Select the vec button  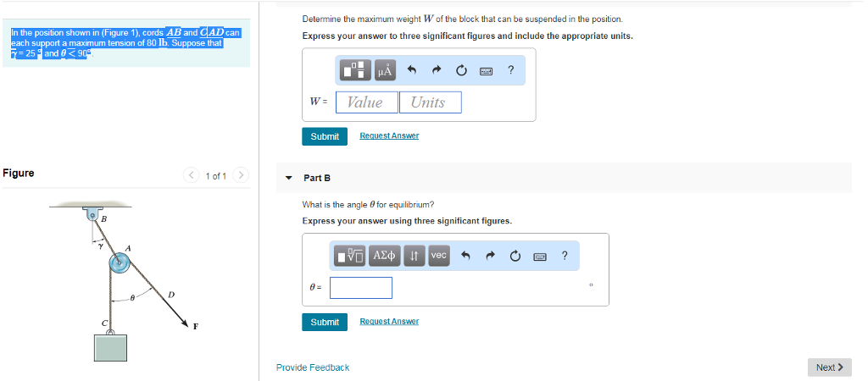pyautogui.click(x=438, y=256)
